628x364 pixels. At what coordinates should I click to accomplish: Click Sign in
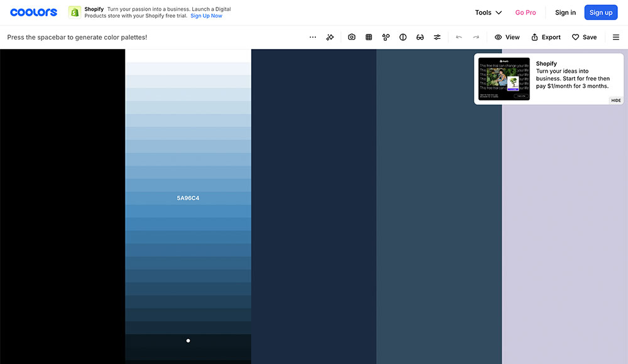565,13
